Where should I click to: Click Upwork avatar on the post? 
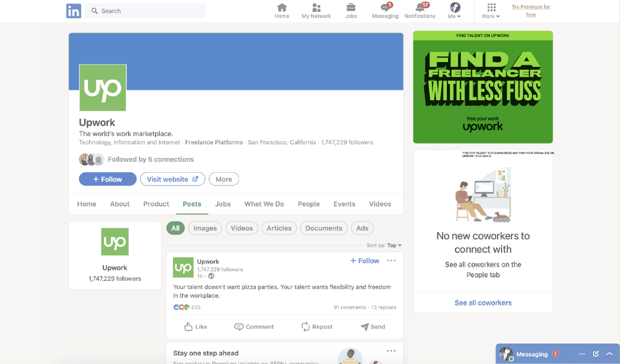pos(183,267)
